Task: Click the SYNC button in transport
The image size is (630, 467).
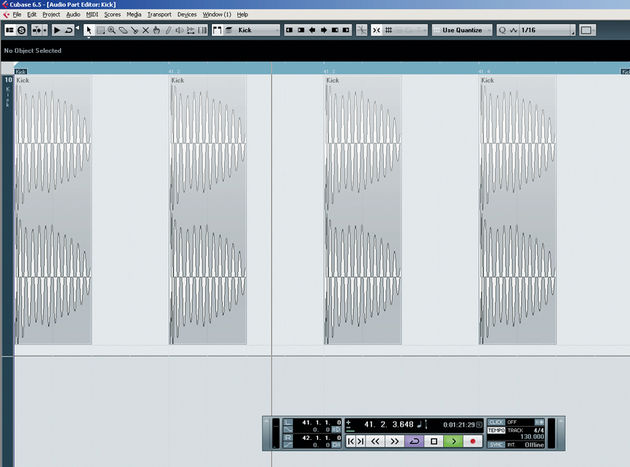Action: point(496,445)
